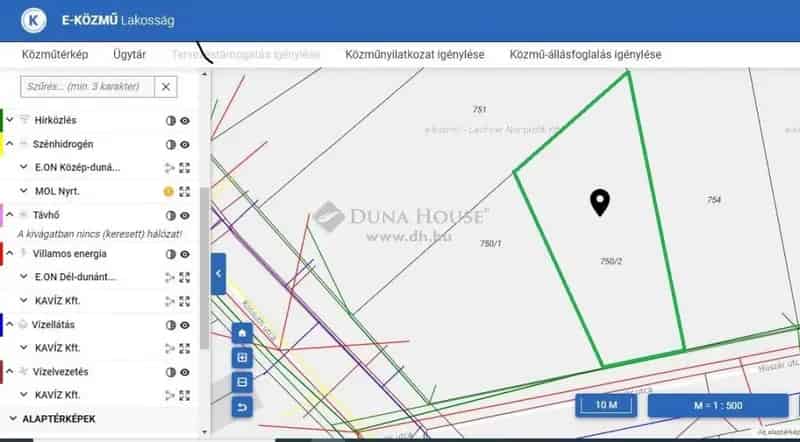Click the map Home view button
Image resolution: width=800 pixels, height=442 pixels.
(242, 333)
